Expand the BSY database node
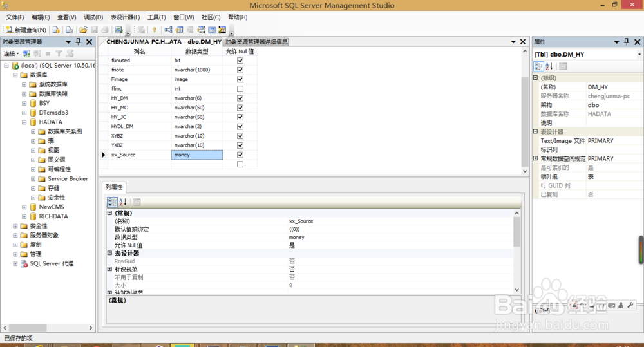 click(x=24, y=104)
